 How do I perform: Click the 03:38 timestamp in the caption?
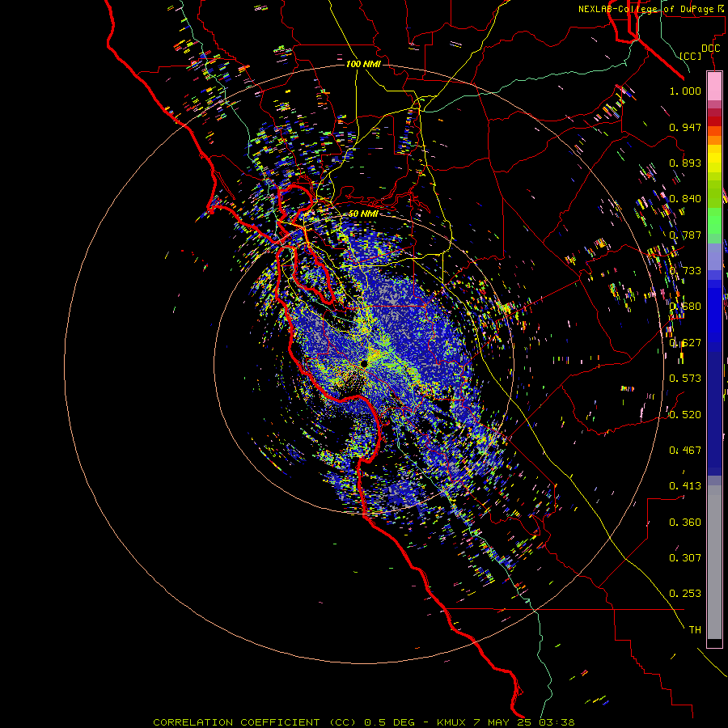pos(557,722)
